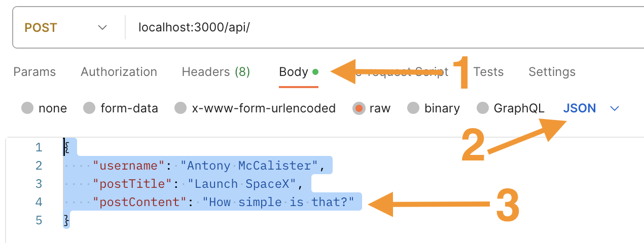Open the request Settings tab
The height and width of the screenshot is (243, 644).
552,72
